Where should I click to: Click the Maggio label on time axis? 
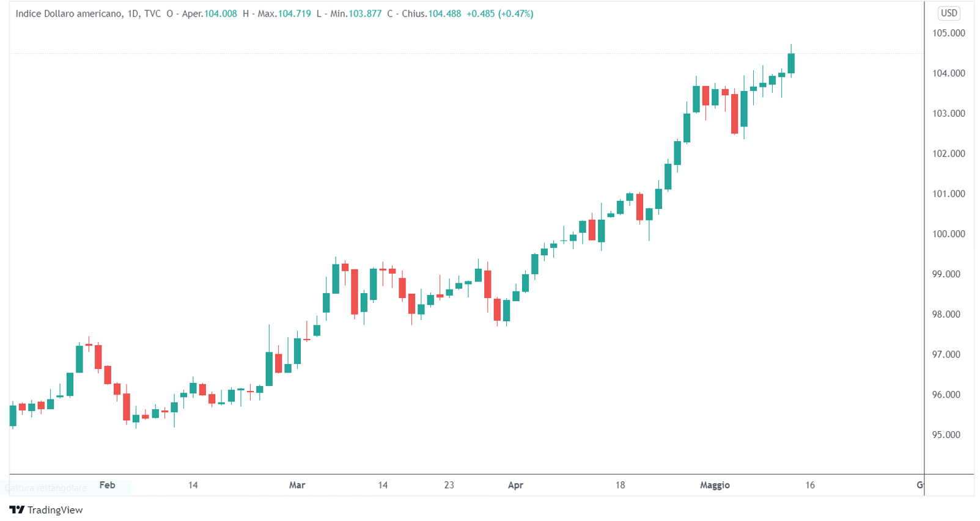point(714,485)
